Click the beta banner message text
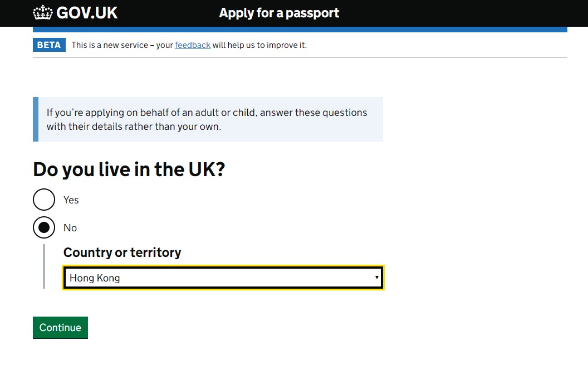 [189, 45]
